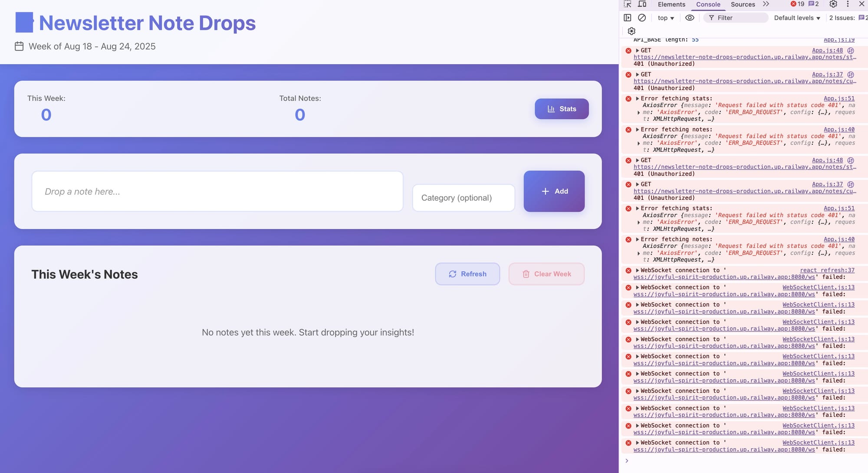Viewport: 868px width, 473px height.
Task: Switch to the Elements tab
Action: click(671, 4)
